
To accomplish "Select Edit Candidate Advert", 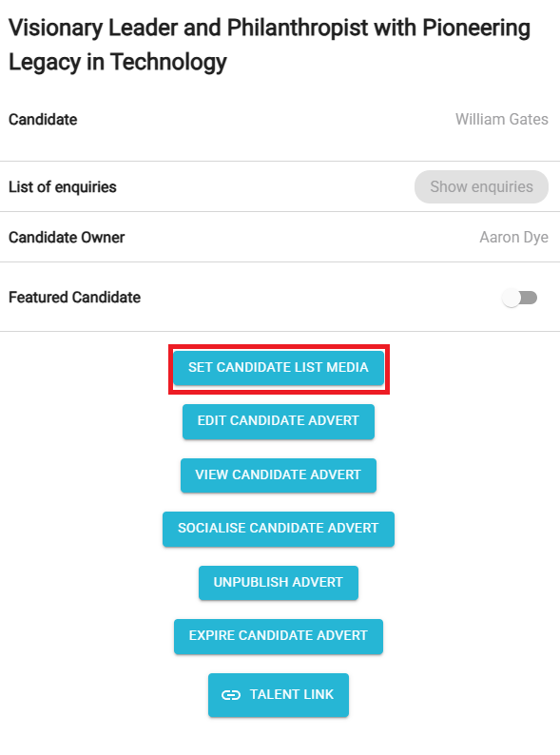I will coord(279,421).
